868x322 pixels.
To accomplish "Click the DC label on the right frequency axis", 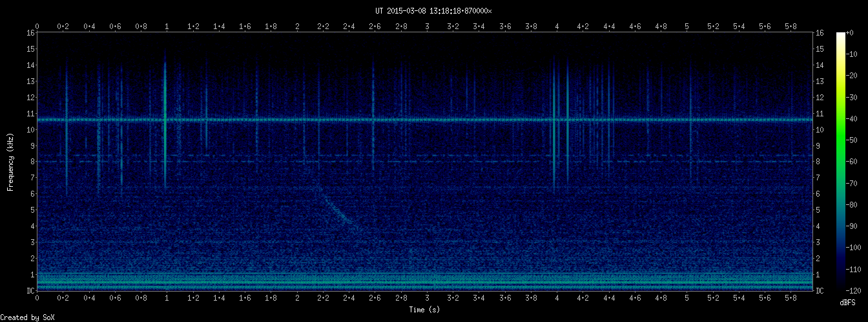I will (820, 291).
